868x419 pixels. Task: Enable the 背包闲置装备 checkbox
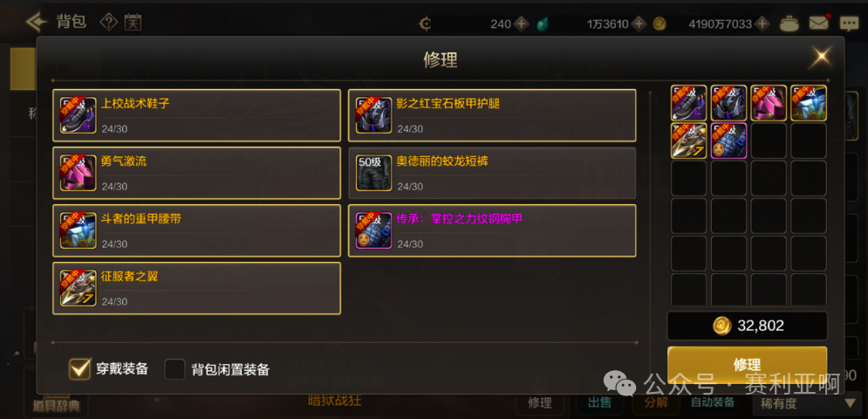pyautogui.click(x=175, y=369)
